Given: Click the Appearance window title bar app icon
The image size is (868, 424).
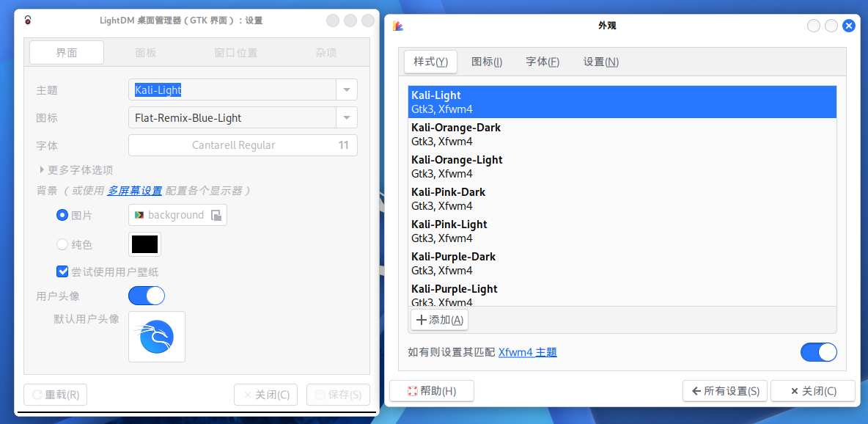Looking at the screenshot, I should [397, 26].
